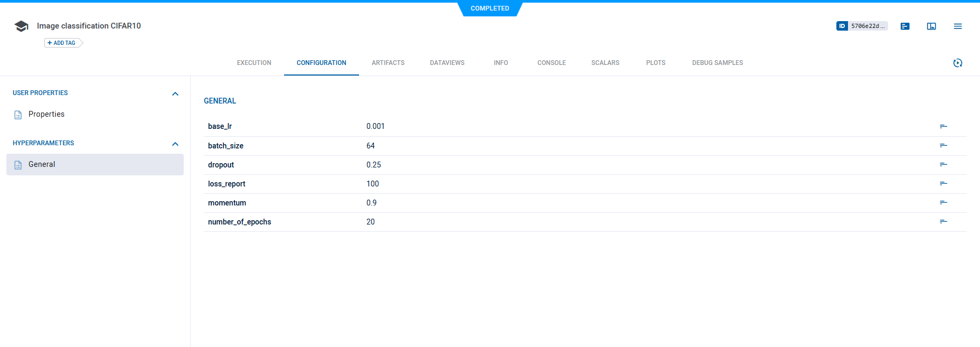The height and width of the screenshot is (347, 980).
Task: Click the experiment graduation cap icon
Action: 21,26
